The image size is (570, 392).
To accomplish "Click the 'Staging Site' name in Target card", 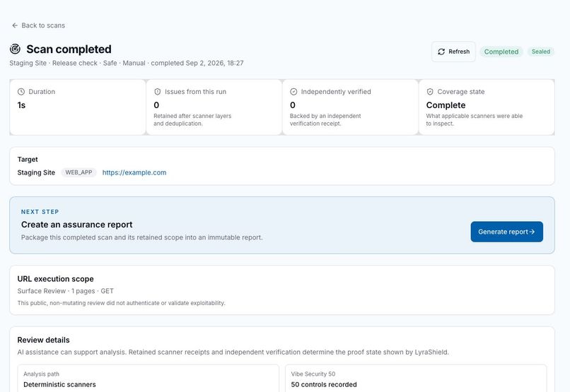I will 36,172.
